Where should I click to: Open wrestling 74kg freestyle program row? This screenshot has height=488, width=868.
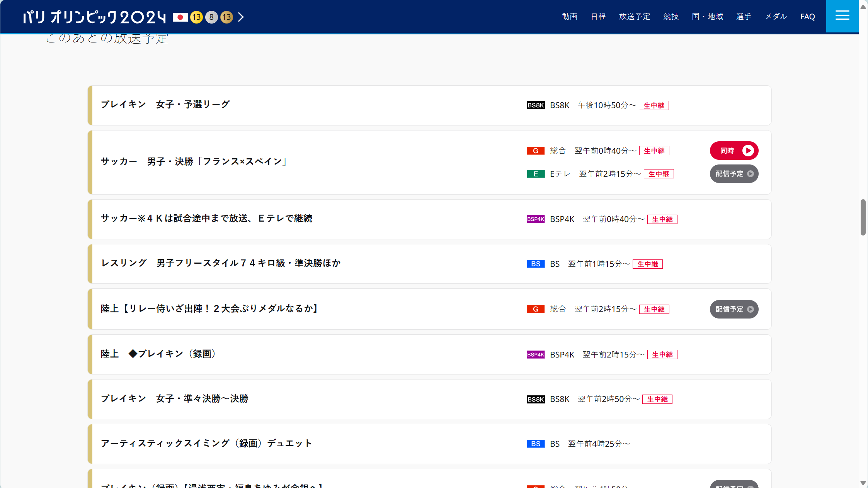click(x=221, y=263)
